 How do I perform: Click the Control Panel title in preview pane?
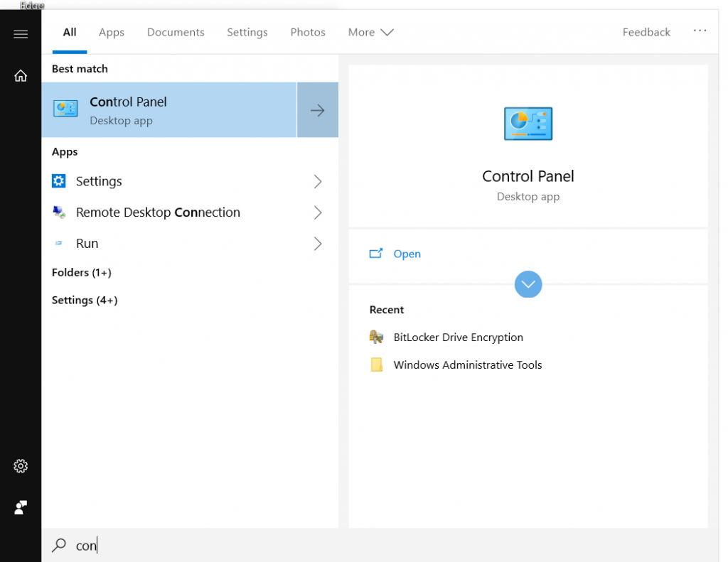coord(528,176)
